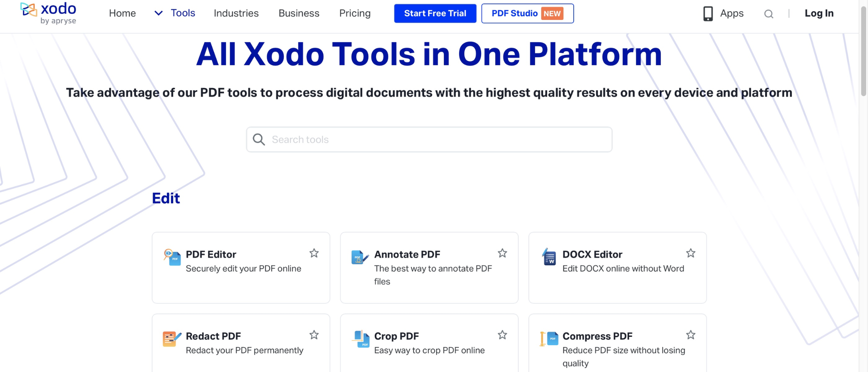Click the Crop PDF tool icon

click(361, 339)
